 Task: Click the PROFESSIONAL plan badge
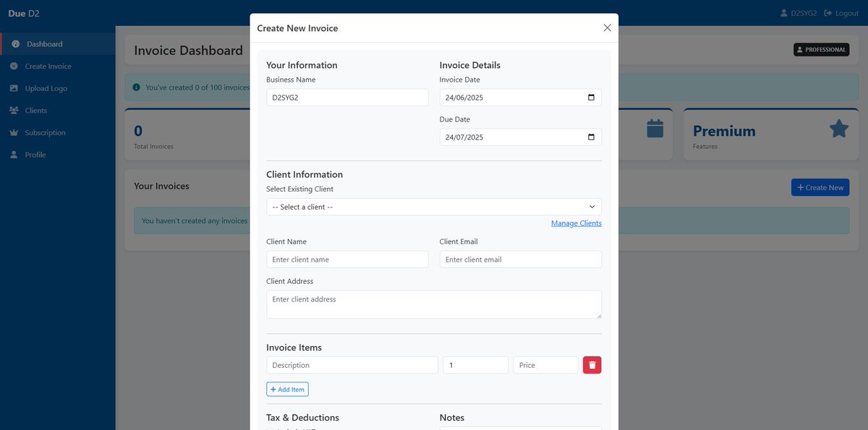point(821,50)
